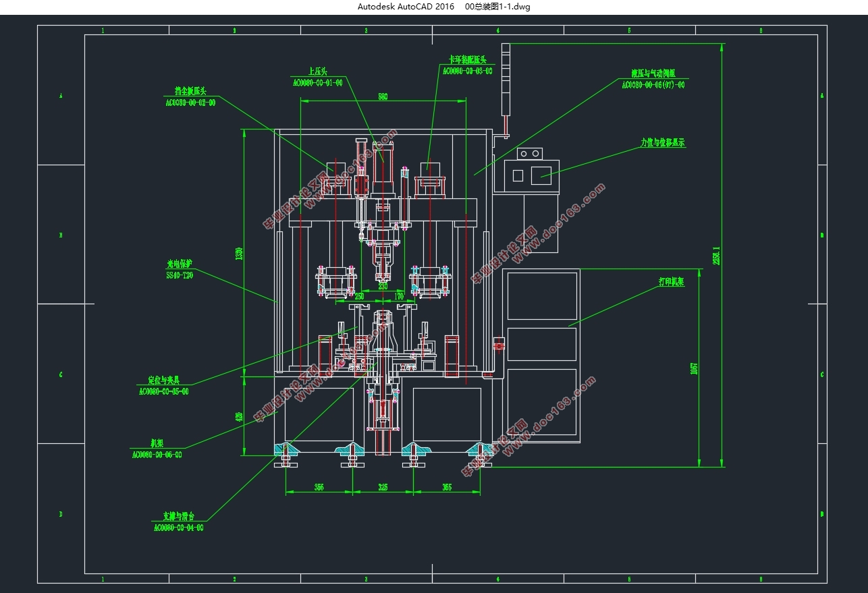
Task: Click the 挡尘板压头 label
Action: click(x=190, y=91)
